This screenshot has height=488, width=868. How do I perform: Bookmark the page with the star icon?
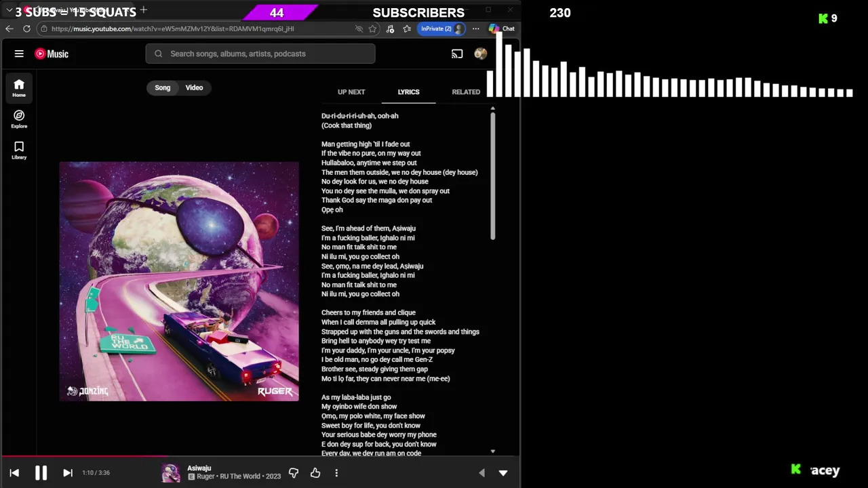coord(372,28)
